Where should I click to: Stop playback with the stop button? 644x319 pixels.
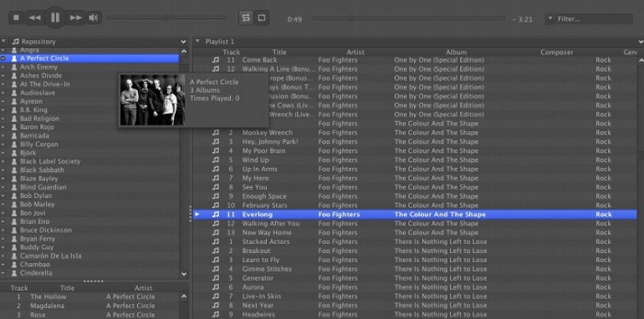tap(16, 18)
